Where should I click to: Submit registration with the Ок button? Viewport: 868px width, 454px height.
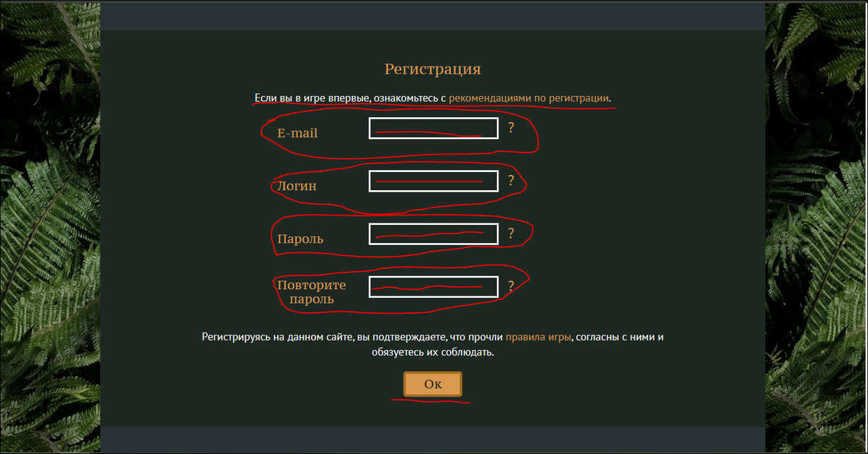433,384
